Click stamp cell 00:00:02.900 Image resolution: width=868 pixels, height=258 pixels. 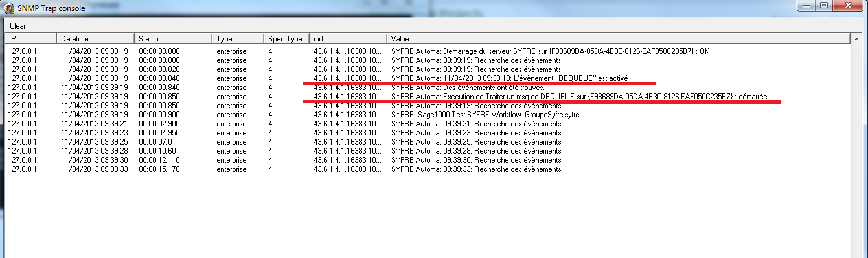(x=159, y=123)
